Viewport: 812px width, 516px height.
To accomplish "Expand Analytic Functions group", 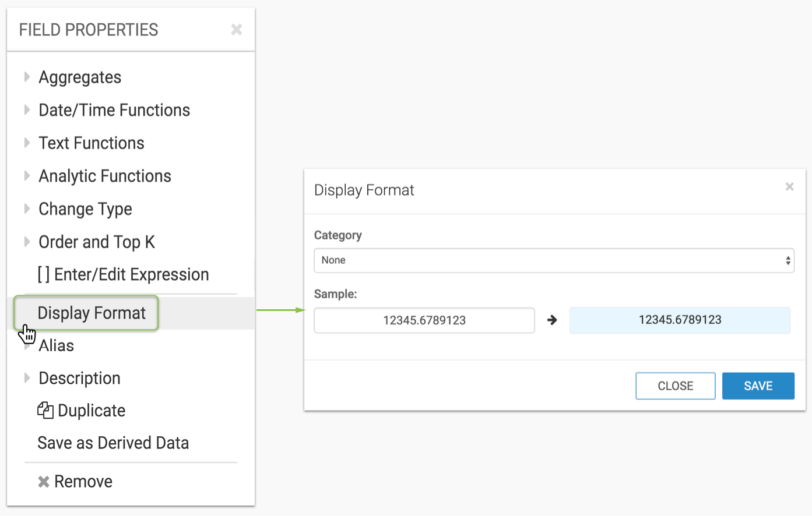I will (x=27, y=176).
